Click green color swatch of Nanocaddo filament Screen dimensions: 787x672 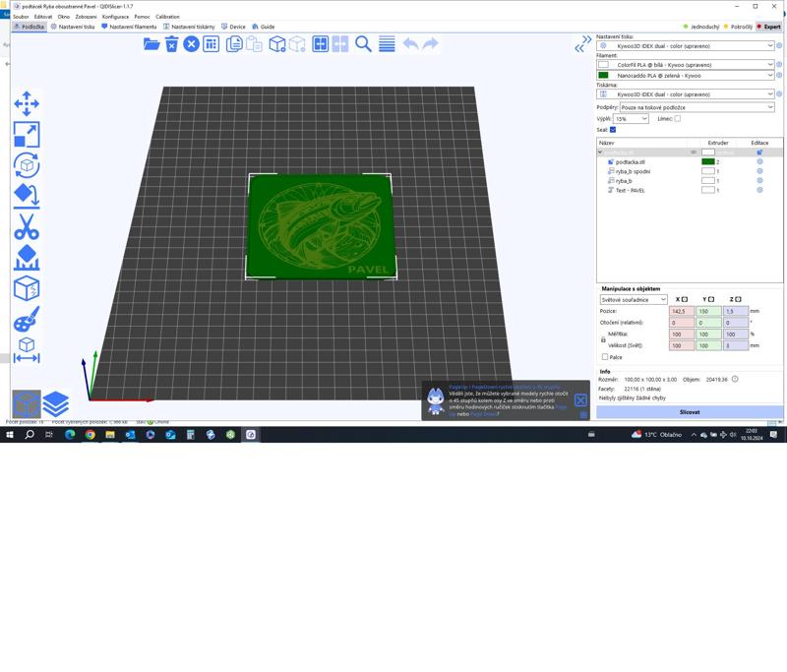point(603,76)
